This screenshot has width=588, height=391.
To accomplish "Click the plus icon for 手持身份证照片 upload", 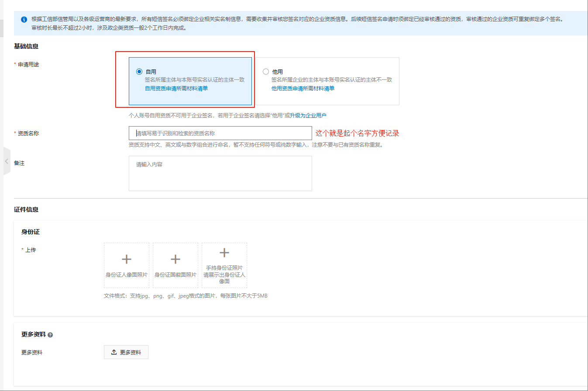I will point(224,253).
